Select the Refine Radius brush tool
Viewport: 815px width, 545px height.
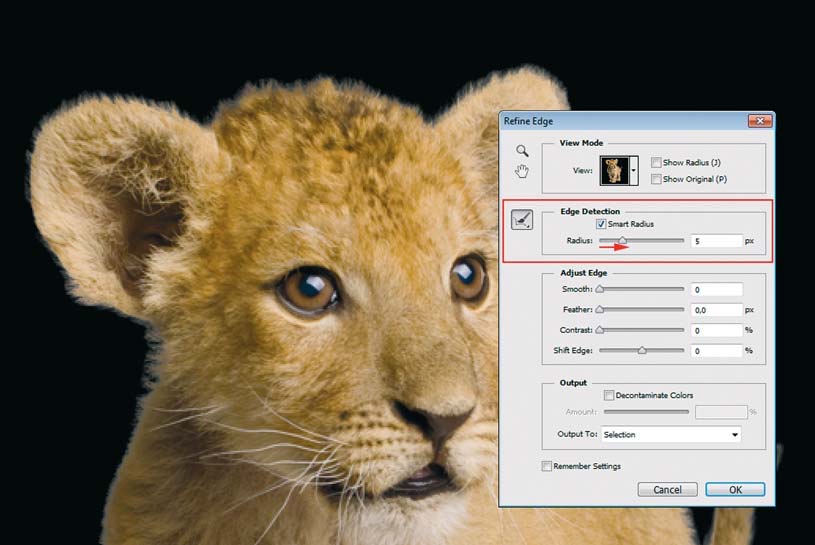(522, 222)
